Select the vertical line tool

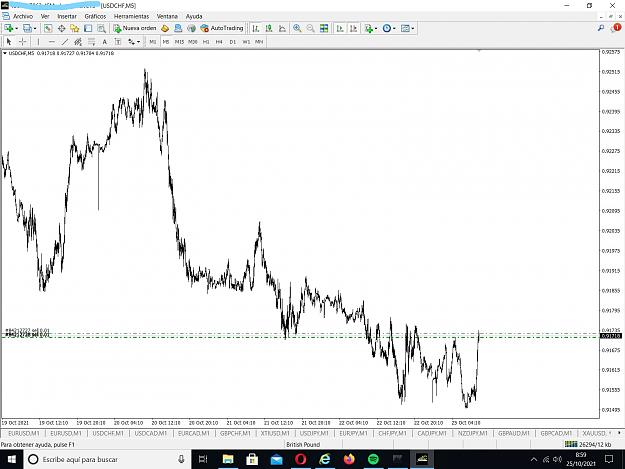pos(38,41)
